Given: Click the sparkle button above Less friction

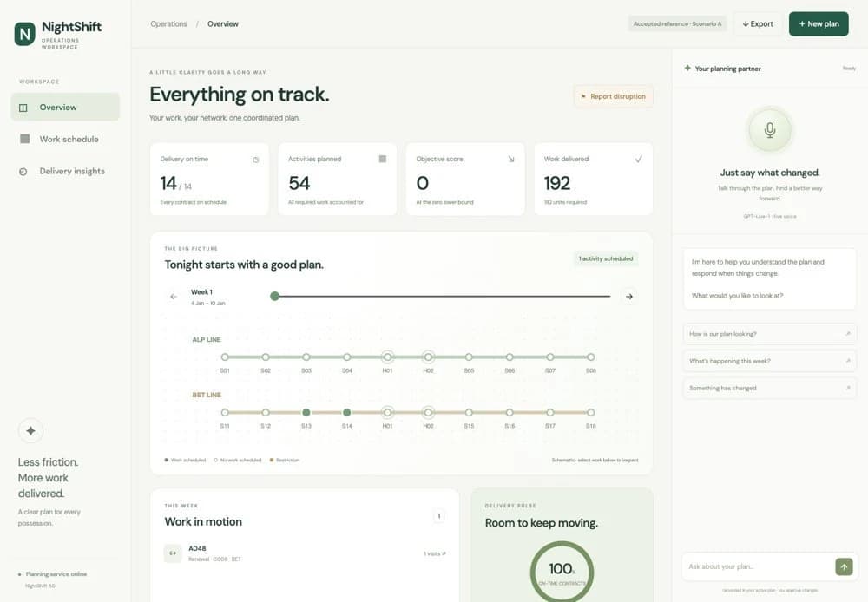Looking at the screenshot, I should [x=30, y=430].
